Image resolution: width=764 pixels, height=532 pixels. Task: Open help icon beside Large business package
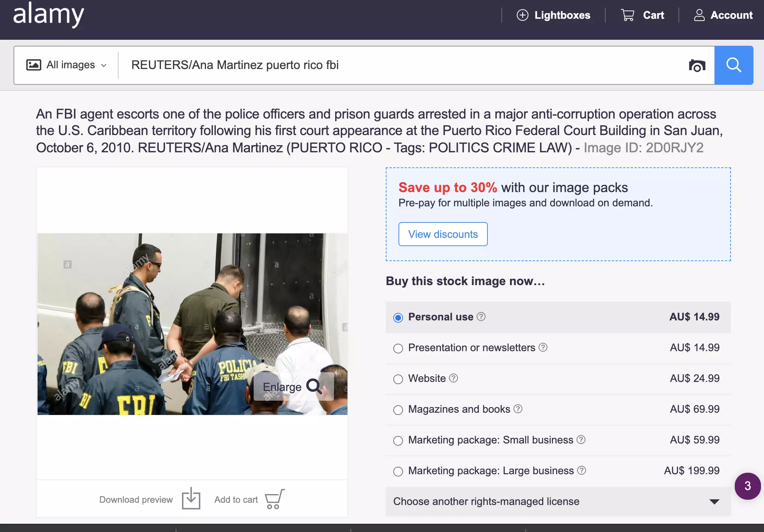[582, 470]
